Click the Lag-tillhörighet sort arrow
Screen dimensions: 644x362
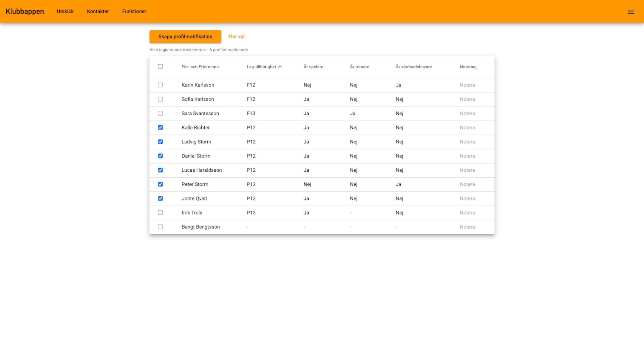tap(280, 67)
